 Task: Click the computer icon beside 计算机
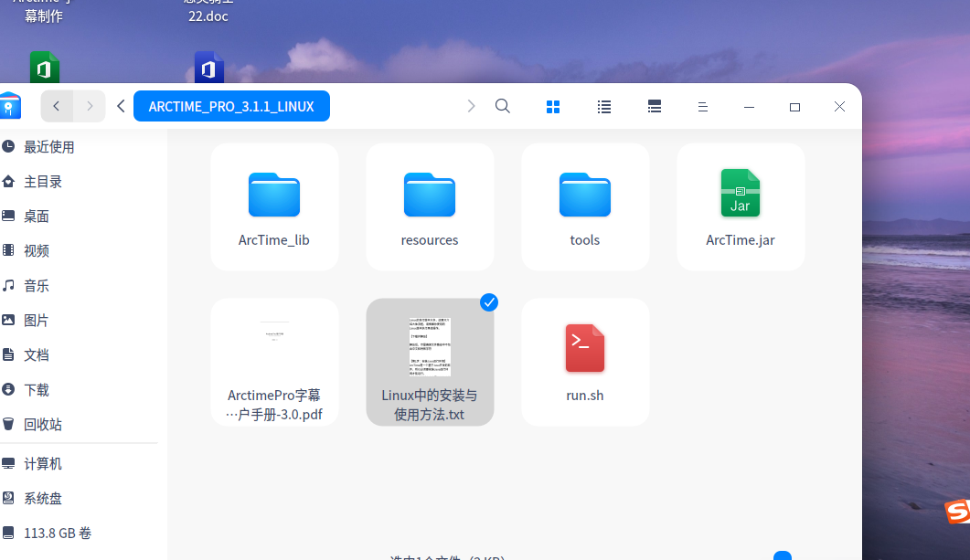pyautogui.click(x=8, y=463)
